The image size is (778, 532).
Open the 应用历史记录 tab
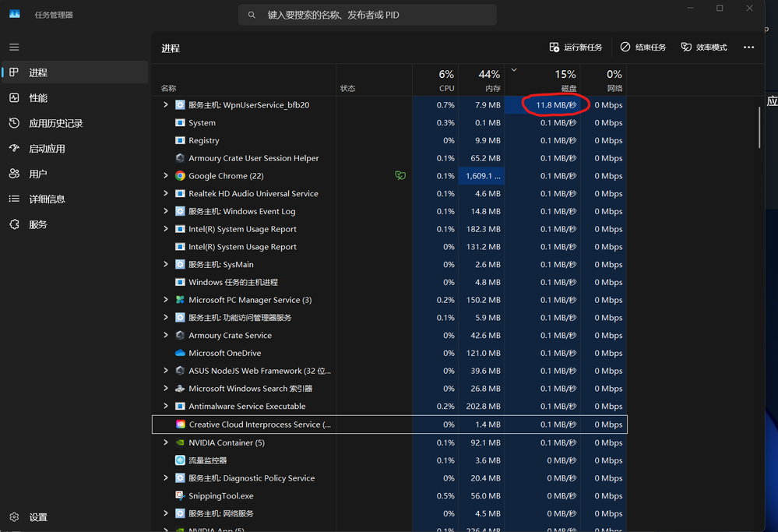pos(76,123)
